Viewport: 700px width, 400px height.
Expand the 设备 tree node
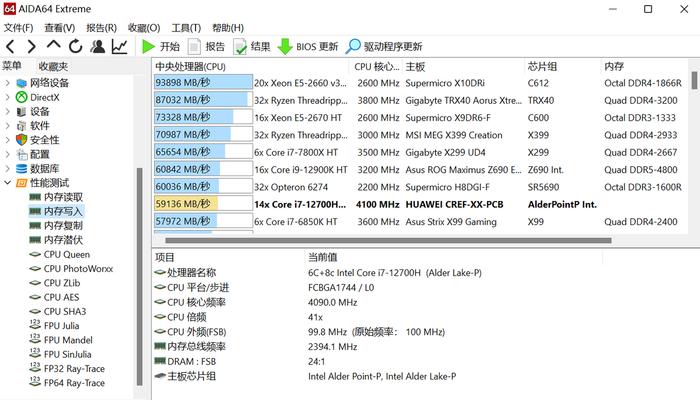7,111
